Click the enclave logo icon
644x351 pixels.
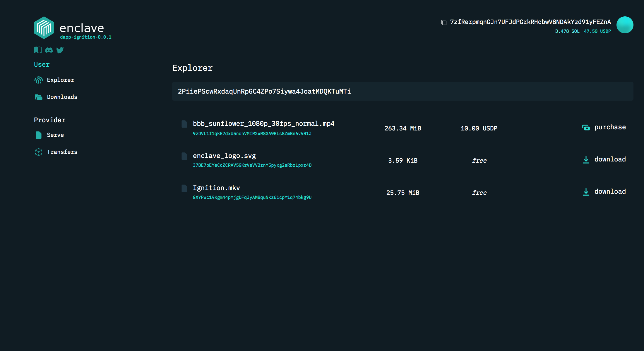click(44, 28)
